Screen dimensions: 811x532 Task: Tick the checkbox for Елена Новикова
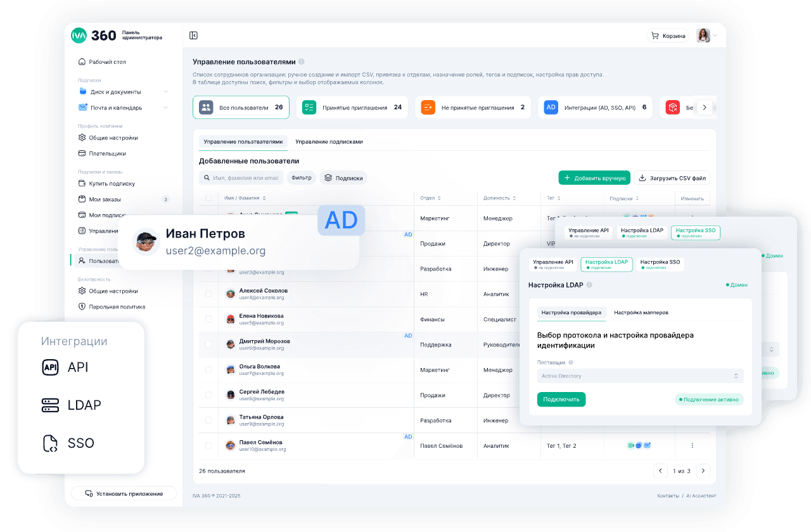click(208, 319)
